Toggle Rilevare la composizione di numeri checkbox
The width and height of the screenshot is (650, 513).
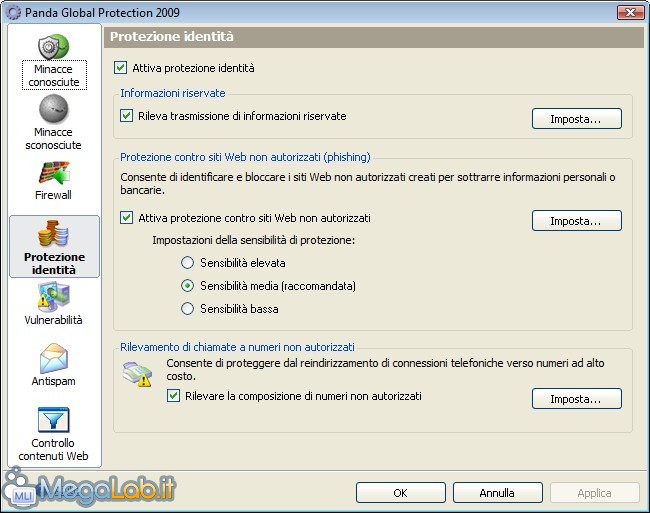173,396
